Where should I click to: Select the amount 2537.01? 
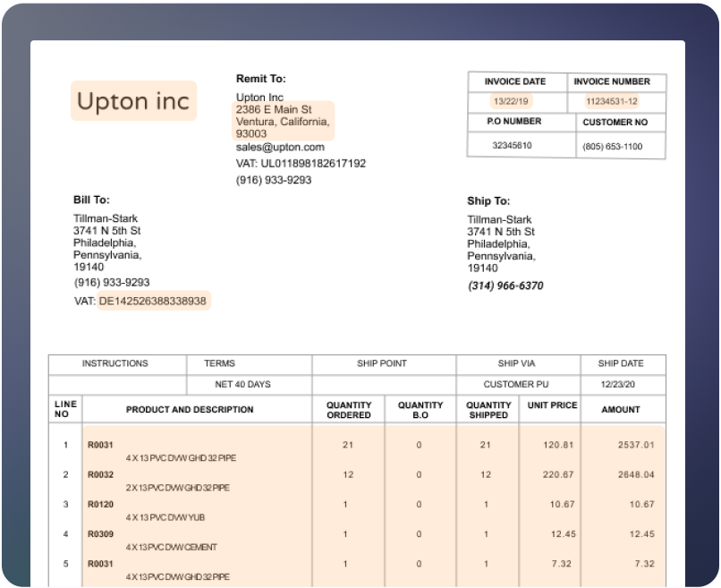636,444
